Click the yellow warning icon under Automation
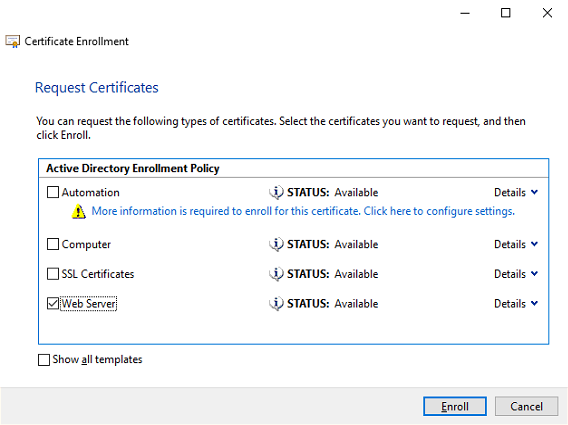Viewport: 568px width, 425px height. [x=79, y=212]
